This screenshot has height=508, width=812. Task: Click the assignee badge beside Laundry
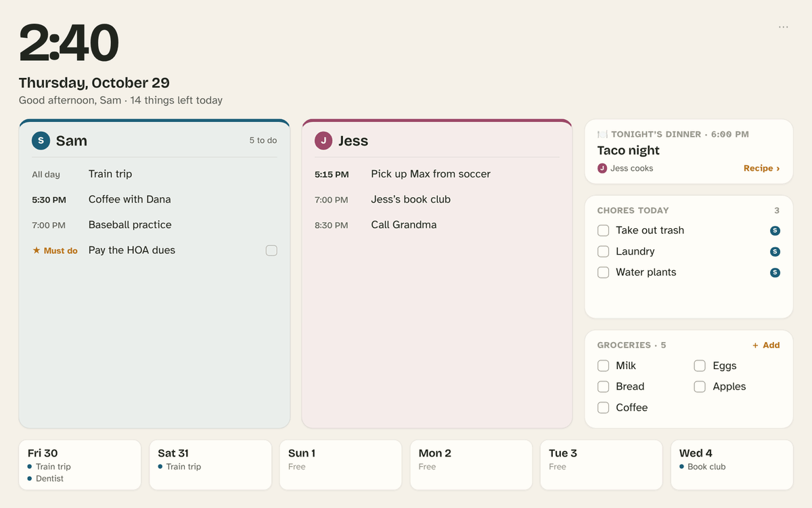tap(775, 252)
